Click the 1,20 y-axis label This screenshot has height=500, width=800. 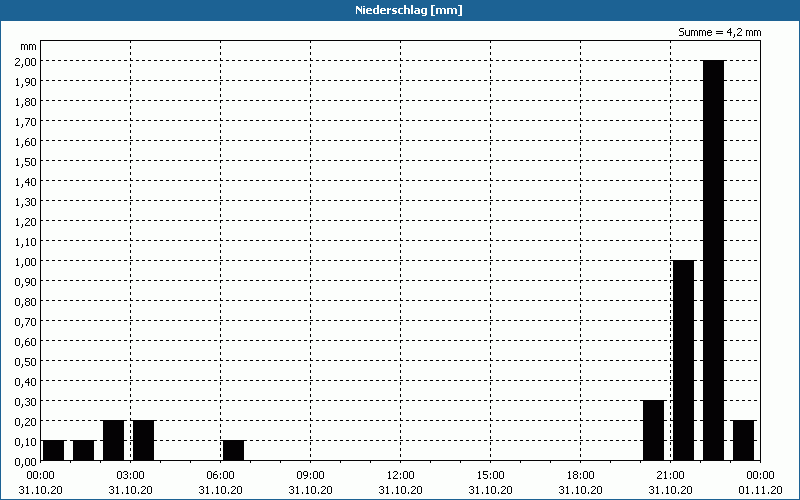click(x=27, y=221)
